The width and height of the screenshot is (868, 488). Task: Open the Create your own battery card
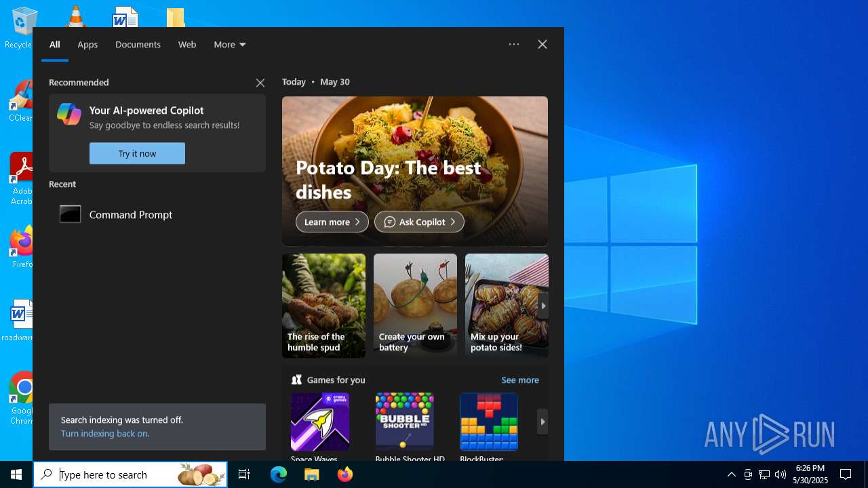click(x=415, y=306)
